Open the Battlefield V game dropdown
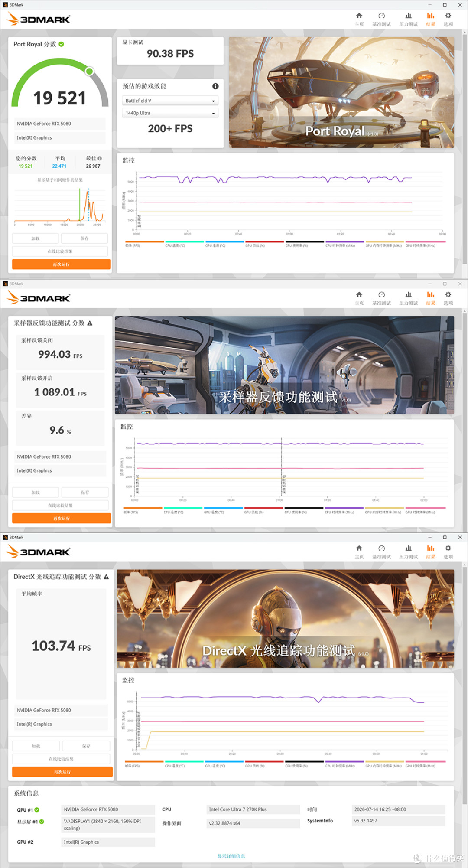Screen dimensions: 468x868 (170, 101)
